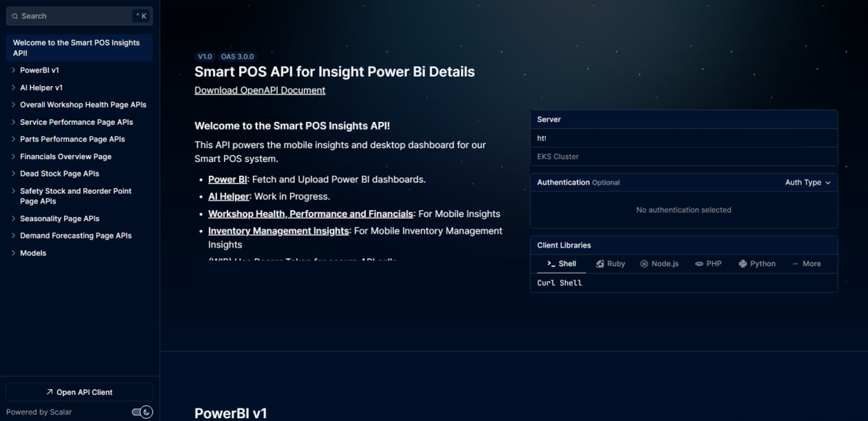Image resolution: width=868 pixels, height=421 pixels.
Task: Select the Node.js client library icon
Action: point(644,264)
